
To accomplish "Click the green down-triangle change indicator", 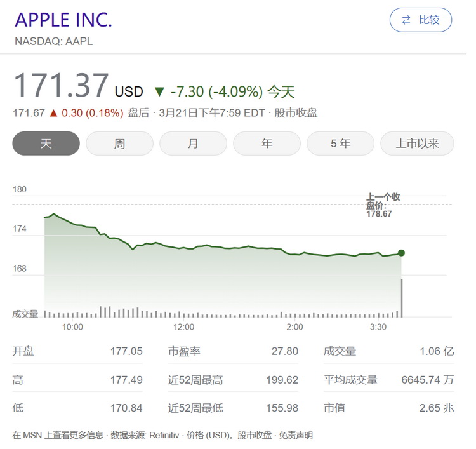I will (x=159, y=91).
